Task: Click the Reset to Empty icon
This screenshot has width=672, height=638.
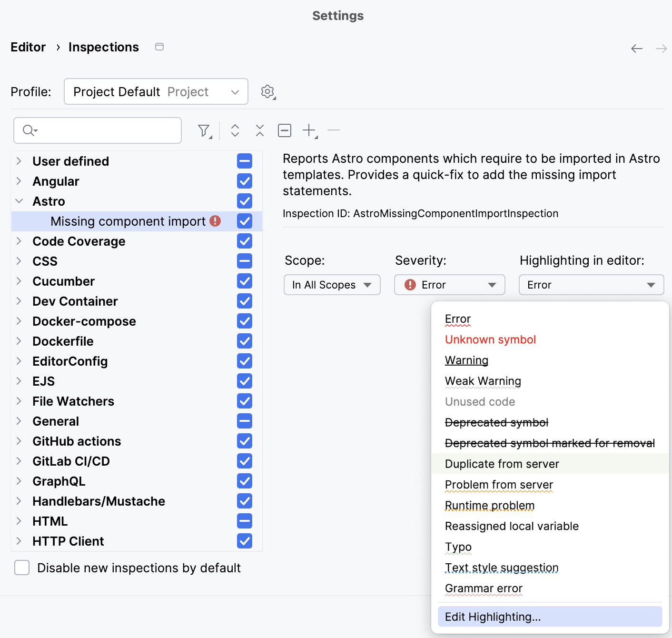Action: point(284,130)
